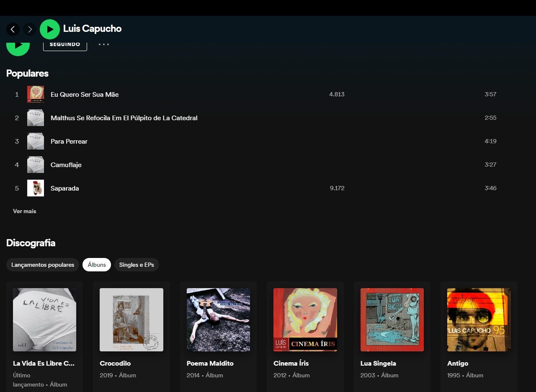This screenshot has height=392, width=536.
Task: Go back with the left arrow icon
Action: click(13, 29)
